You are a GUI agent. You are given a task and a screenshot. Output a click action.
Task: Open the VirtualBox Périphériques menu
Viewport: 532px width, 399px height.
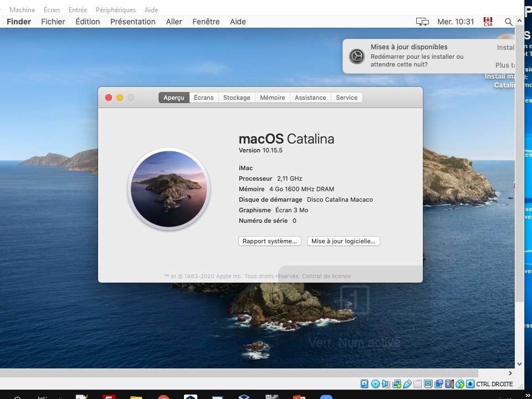coord(115,9)
